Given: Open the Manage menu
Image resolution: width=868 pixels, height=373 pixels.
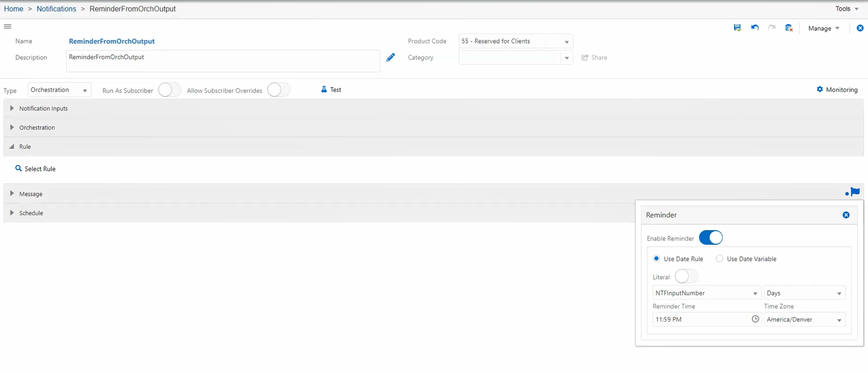Looking at the screenshot, I should (824, 28).
